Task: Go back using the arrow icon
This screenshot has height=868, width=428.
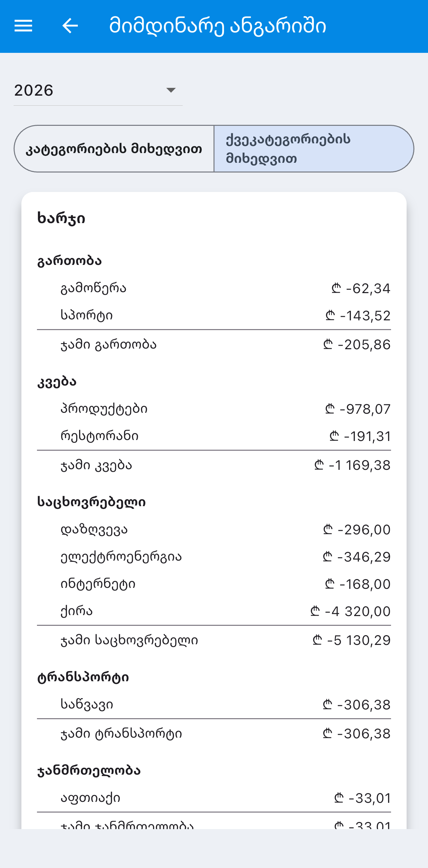Action: 70,26
